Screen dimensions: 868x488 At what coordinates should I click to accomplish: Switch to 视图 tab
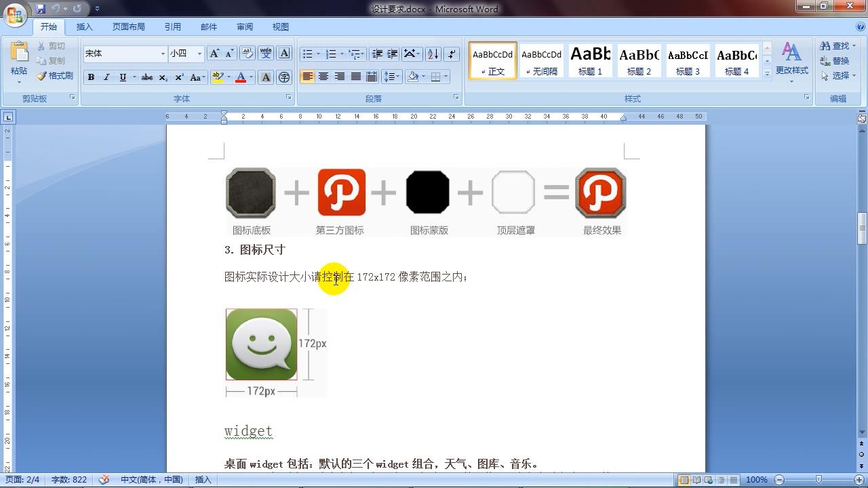click(281, 27)
